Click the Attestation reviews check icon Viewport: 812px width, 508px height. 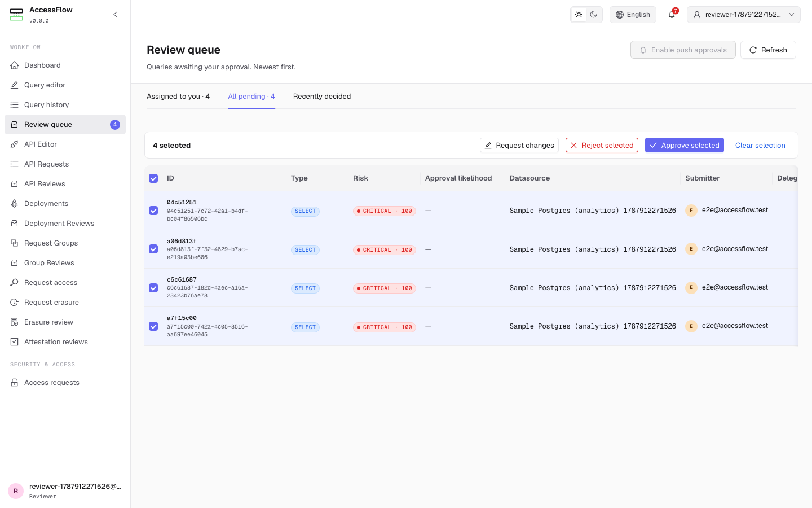(15, 342)
